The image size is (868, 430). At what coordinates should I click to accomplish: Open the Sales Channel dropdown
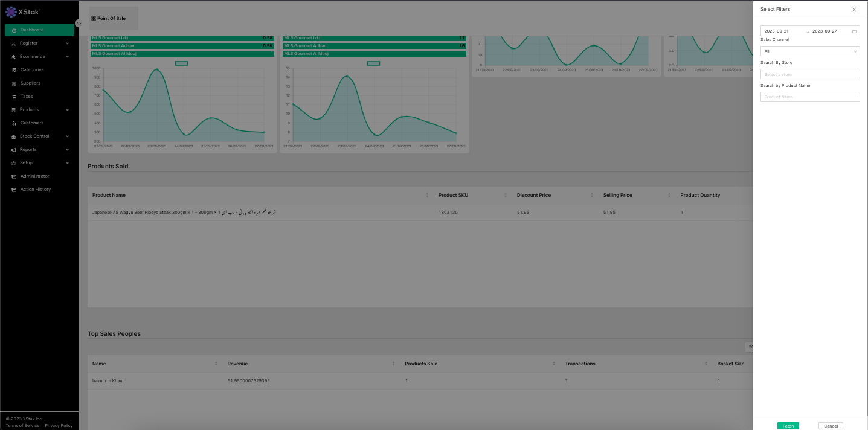point(809,51)
